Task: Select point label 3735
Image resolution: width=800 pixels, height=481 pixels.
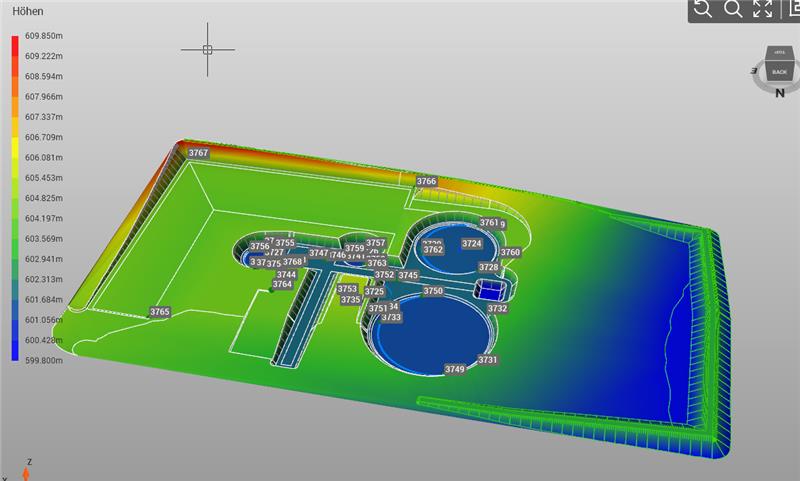Action: (x=351, y=299)
